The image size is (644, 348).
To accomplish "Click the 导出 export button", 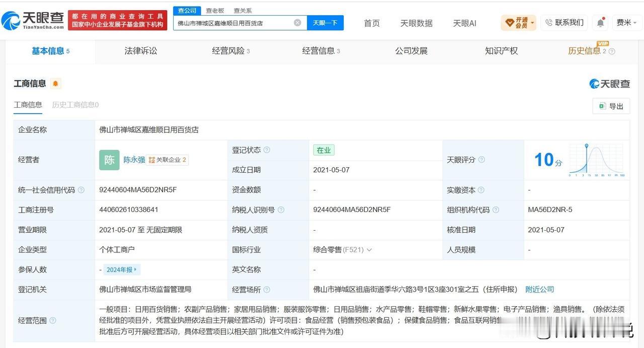I will 611,106.
